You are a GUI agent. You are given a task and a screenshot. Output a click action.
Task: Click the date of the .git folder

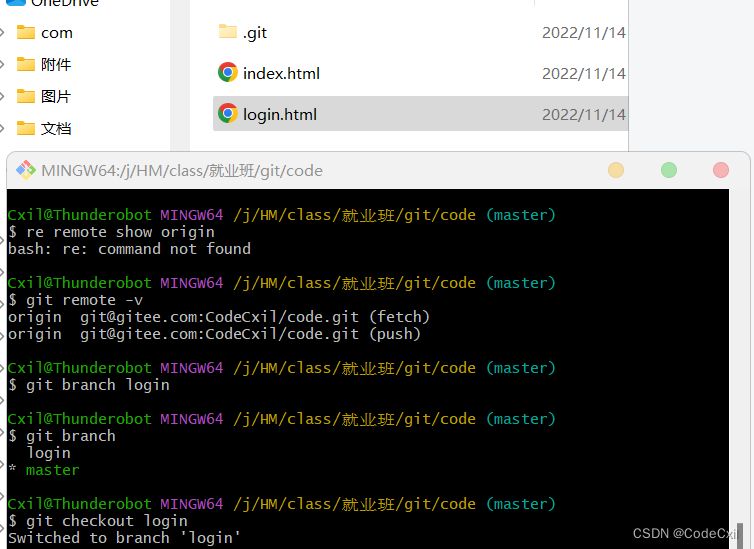[584, 33]
